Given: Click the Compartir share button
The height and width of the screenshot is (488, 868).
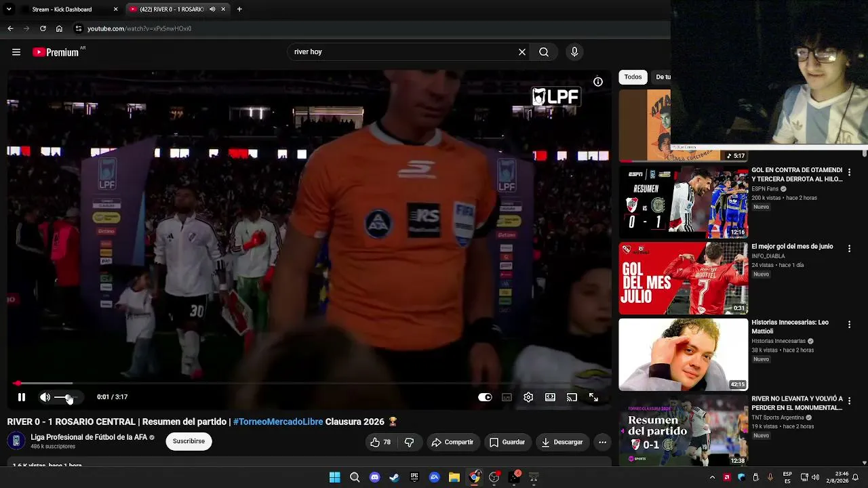Looking at the screenshot, I should [x=452, y=442].
